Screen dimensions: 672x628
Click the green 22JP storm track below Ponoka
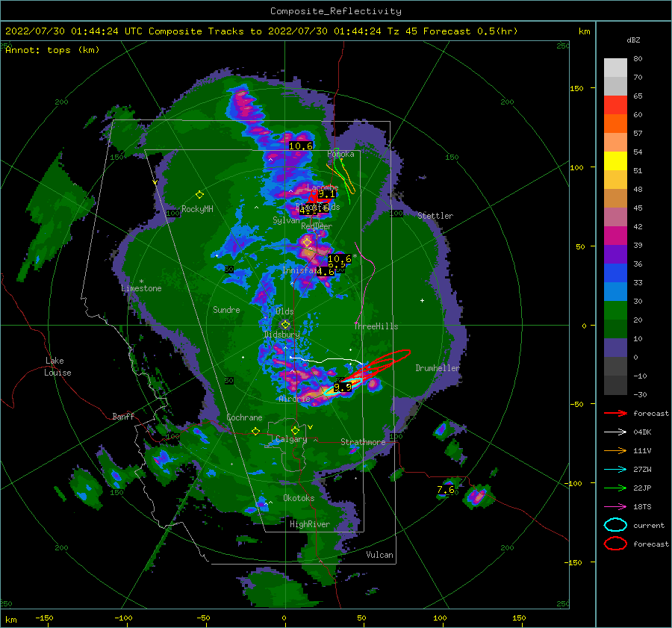[x=343, y=178]
